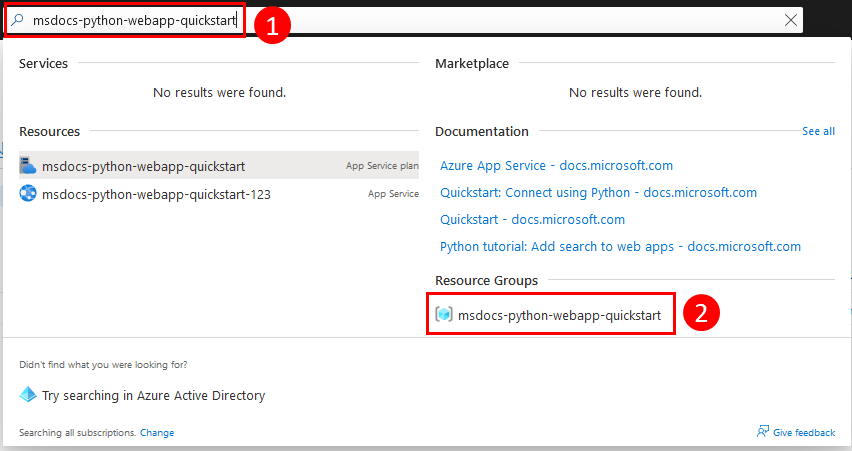
Task: Clear the search box with X icon
Action: click(x=791, y=20)
